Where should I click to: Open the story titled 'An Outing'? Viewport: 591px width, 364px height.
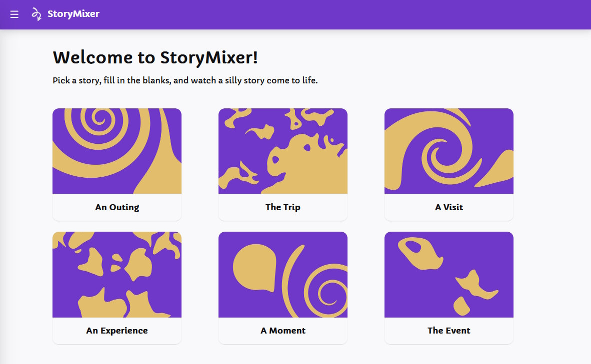tap(116, 207)
